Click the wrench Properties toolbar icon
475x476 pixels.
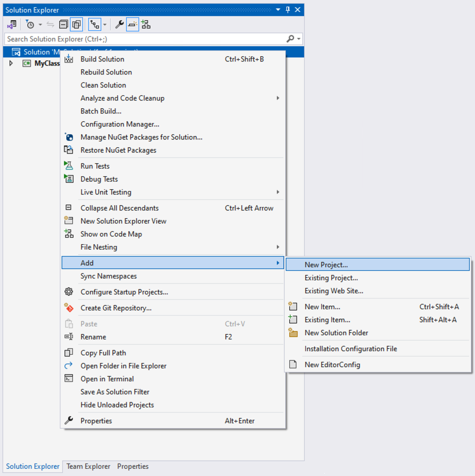click(x=119, y=24)
